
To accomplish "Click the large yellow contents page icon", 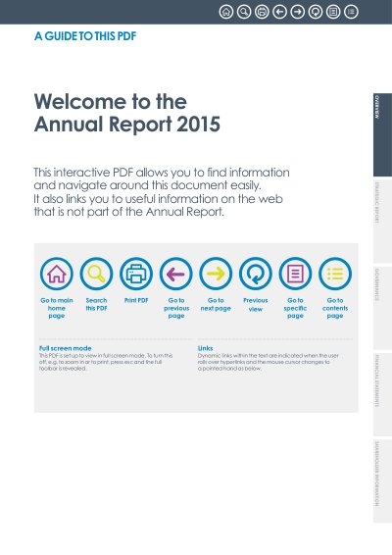I will coord(335,274).
